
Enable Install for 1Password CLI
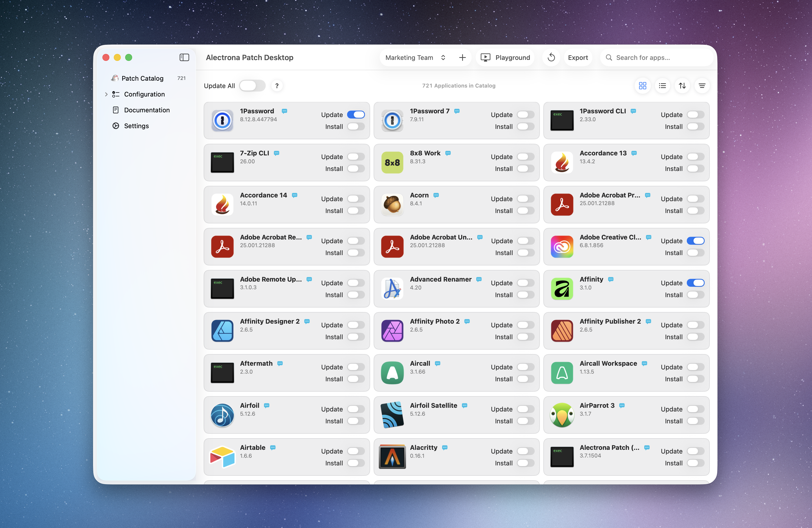695,126
